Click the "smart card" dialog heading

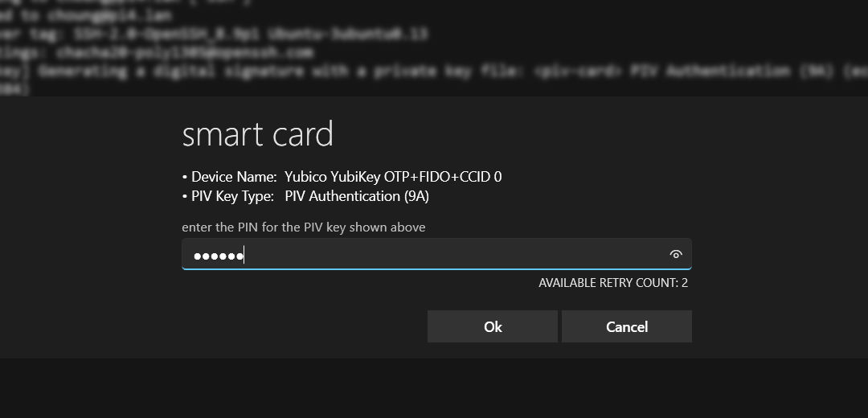(x=257, y=134)
